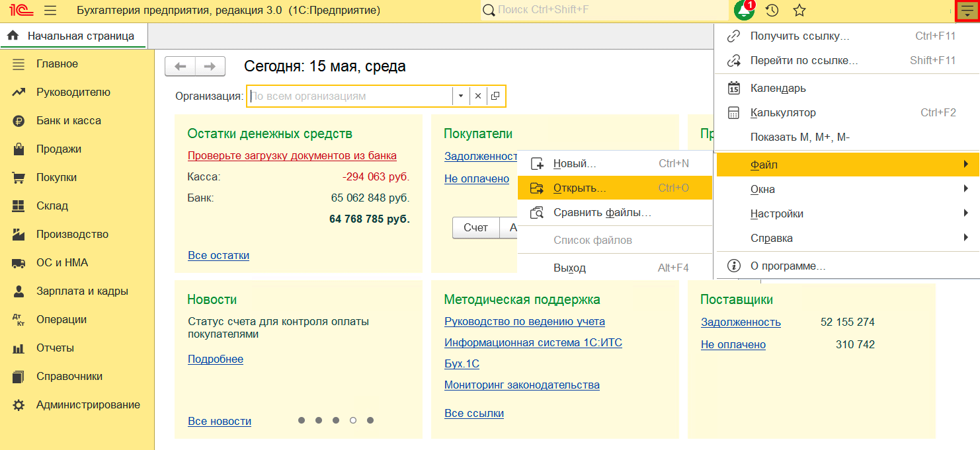Select the first news carousel dot
The image size is (980, 450).
tap(302, 420)
